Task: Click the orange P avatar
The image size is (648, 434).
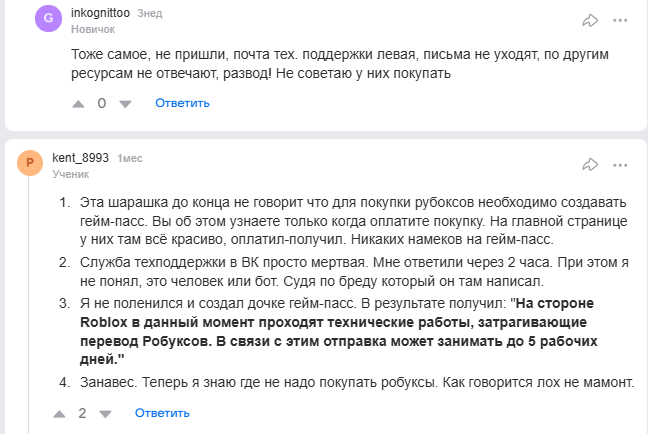Action: (30, 164)
